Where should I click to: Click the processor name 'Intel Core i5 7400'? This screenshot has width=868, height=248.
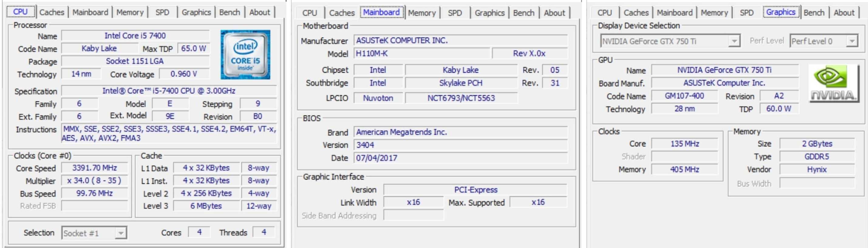click(135, 36)
